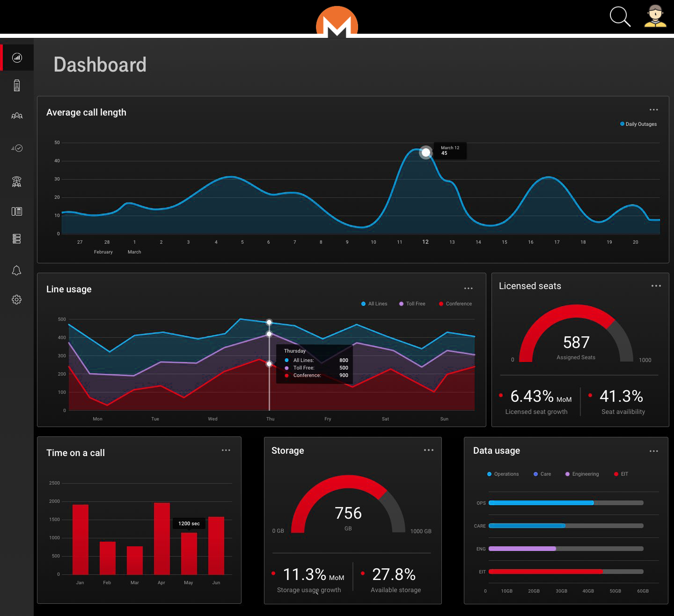Open the settings gear icon

pyautogui.click(x=17, y=300)
